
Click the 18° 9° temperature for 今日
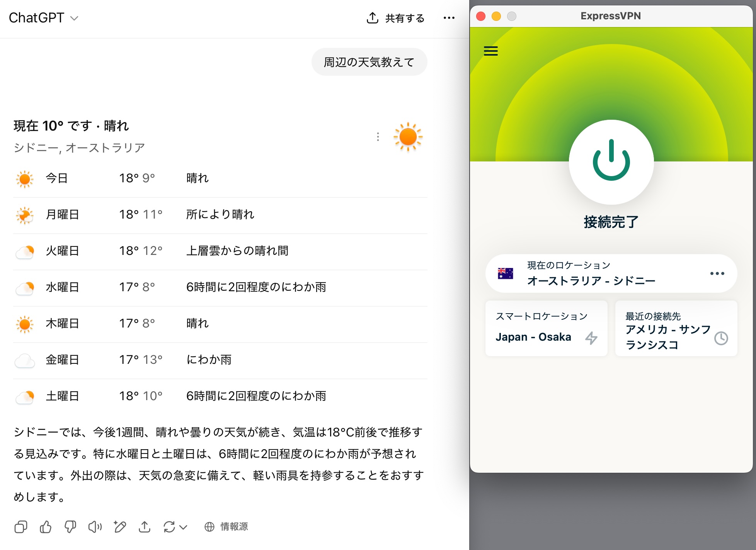(x=137, y=178)
